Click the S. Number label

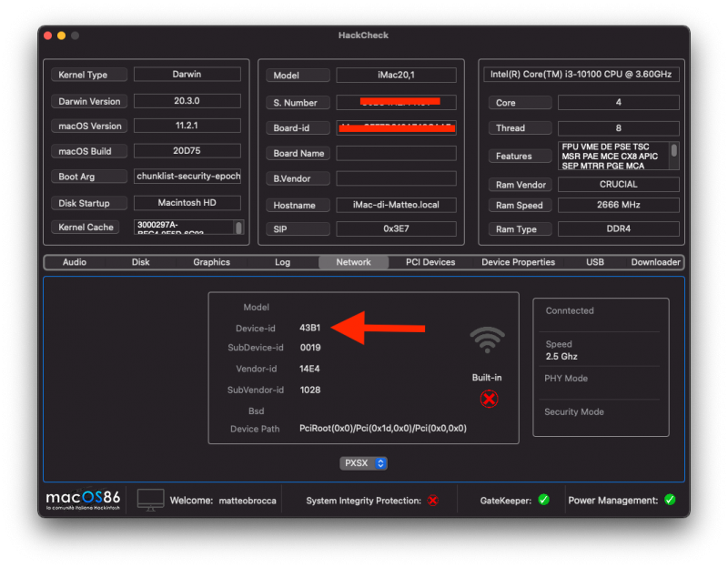tap(298, 103)
